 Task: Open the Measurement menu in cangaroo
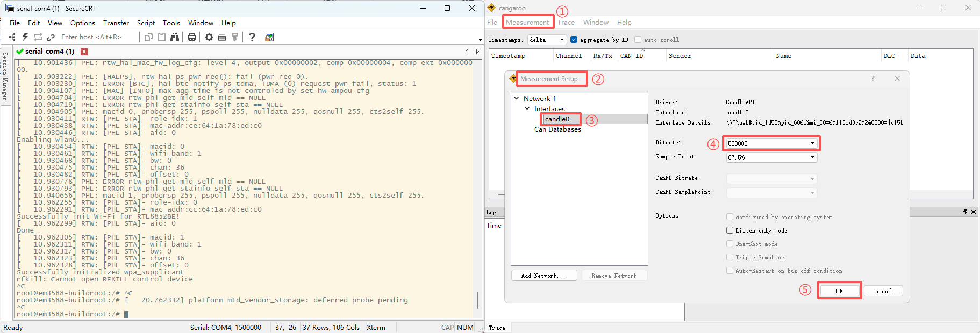[527, 23]
